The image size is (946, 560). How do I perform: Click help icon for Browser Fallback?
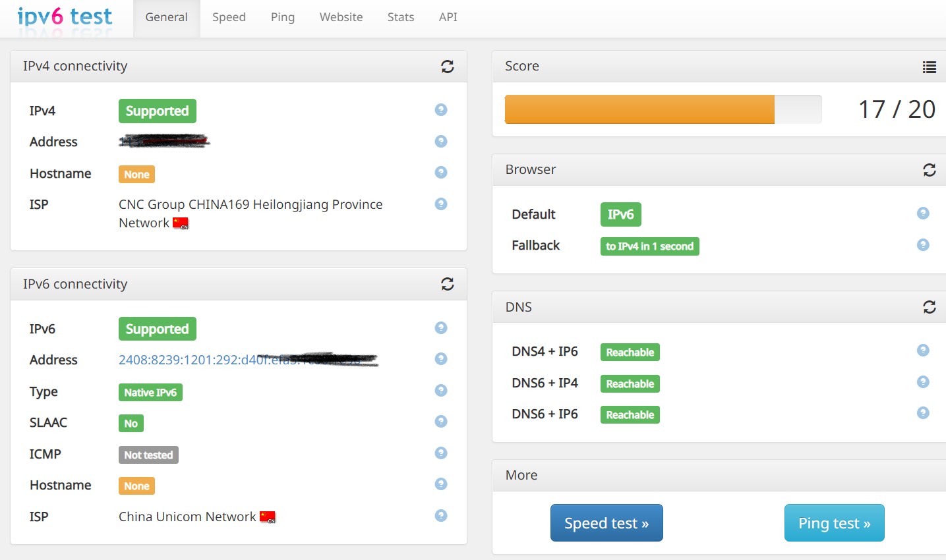pyautogui.click(x=923, y=245)
